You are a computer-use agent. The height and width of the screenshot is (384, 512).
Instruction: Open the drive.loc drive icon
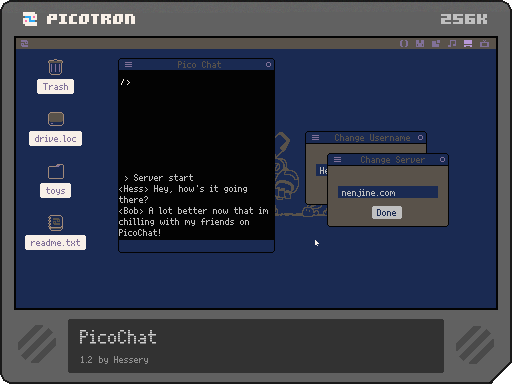(x=55, y=119)
